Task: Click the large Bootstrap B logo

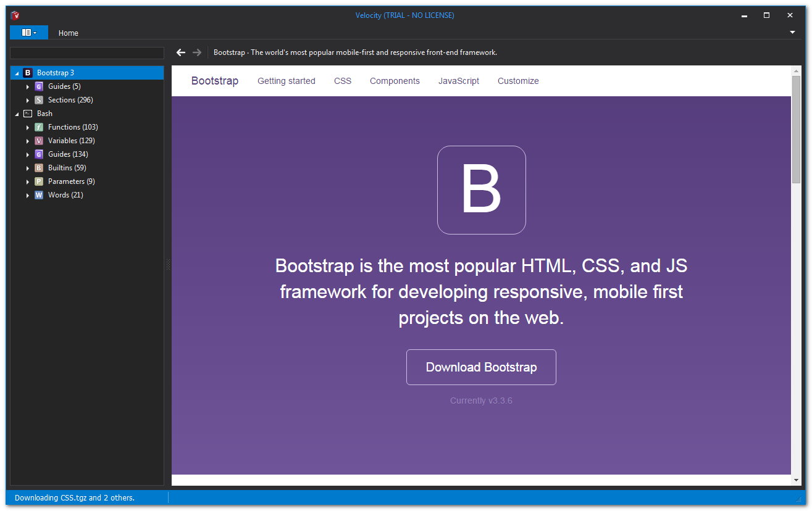Action: tap(482, 190)
